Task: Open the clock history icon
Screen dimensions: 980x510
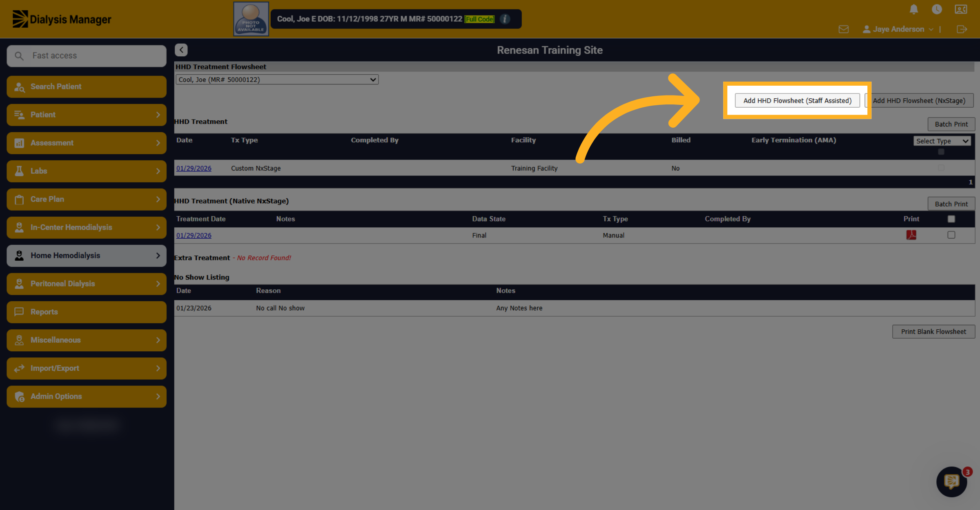Action: point(937,9)
